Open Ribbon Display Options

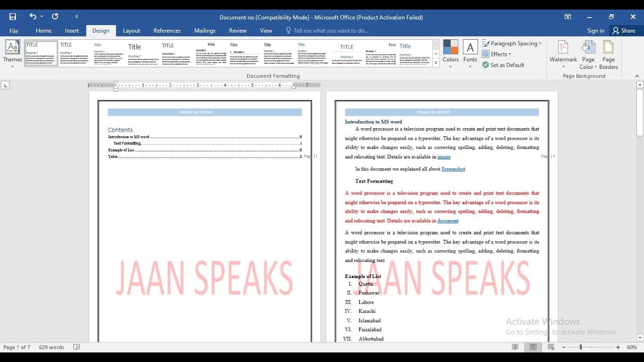[x=568, y=17]
